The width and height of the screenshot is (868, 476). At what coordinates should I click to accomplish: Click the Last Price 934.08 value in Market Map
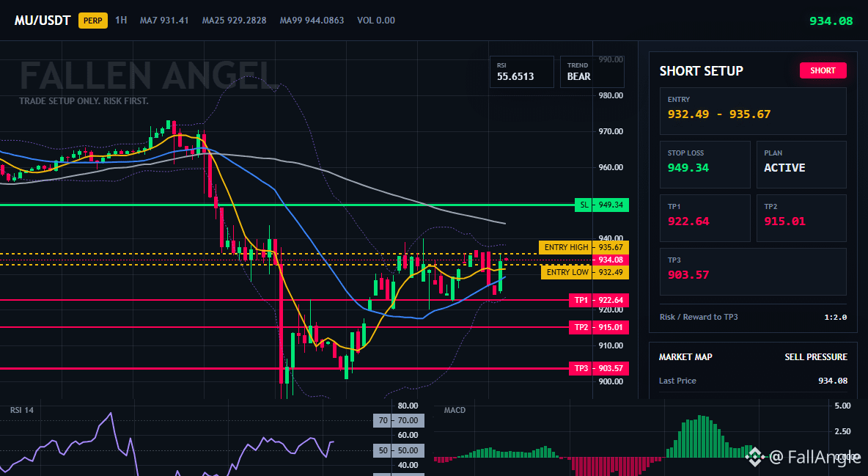point(833,381)
